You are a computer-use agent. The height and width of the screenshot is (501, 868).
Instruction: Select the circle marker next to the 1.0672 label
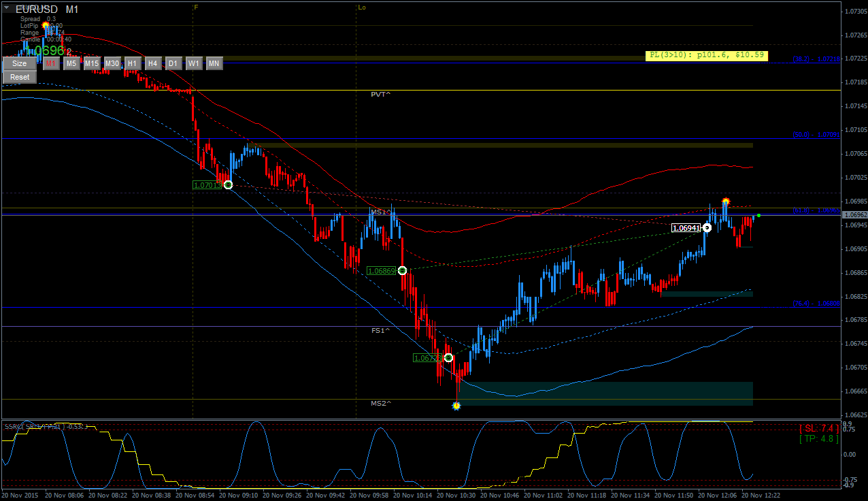click(448, 357)
